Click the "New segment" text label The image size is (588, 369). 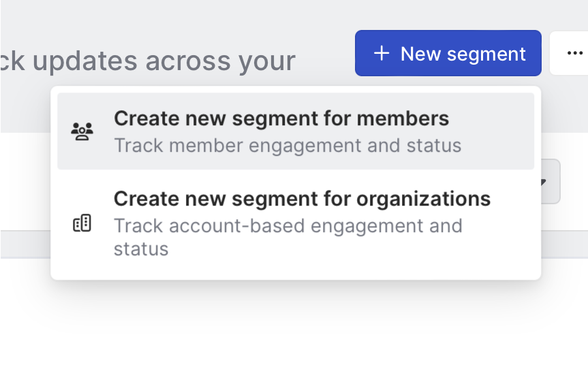(463, 54)
